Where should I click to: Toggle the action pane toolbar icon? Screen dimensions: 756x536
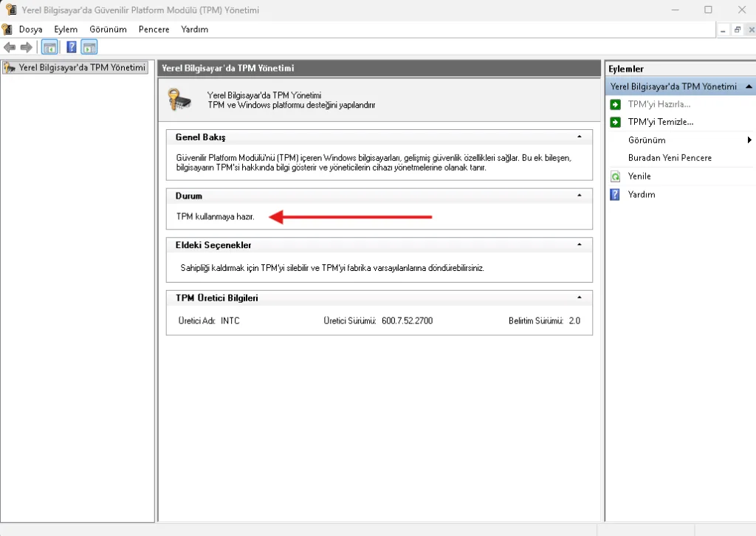coord(89,47)
